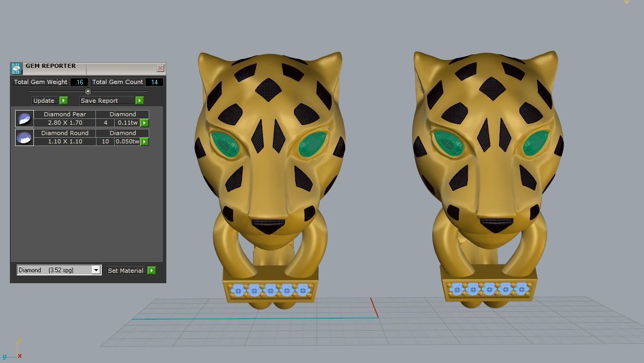Image resolution: width=644 pixels, height=363 pixels.
Task: Select the center round diamond on right panther's base
Action: click(489, 288)
